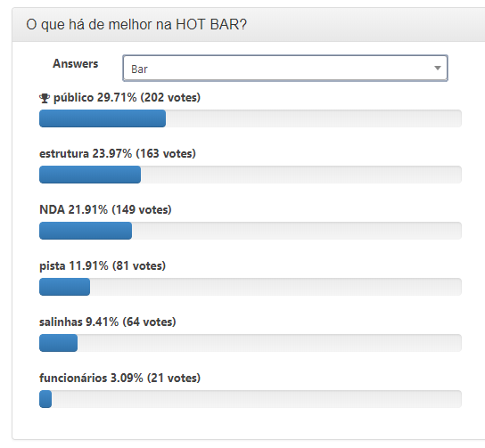This screenshot has height=448, width=485.
Task: Click the trophy icon next to público
Action: coord(45,98)
